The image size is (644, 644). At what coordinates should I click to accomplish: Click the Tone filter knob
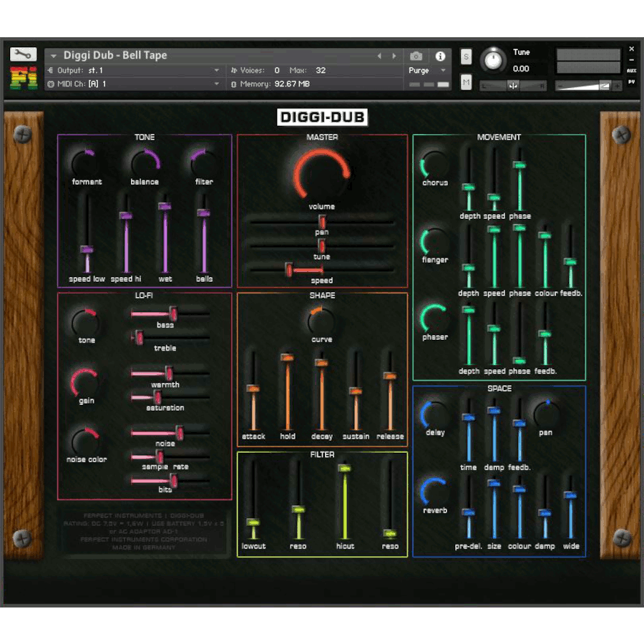pyautogui.click(x=204, y=163)
